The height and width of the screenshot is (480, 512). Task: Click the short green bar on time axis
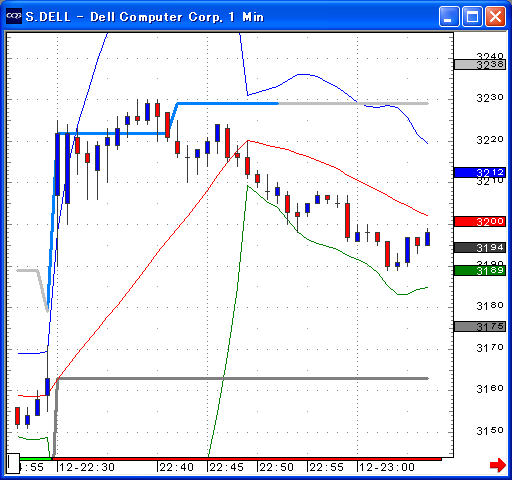[x=36, y=459]
